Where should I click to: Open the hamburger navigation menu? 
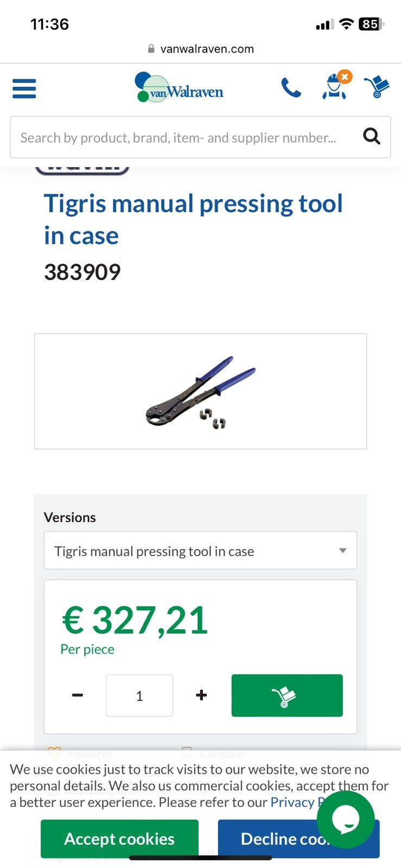coord(24,88)
